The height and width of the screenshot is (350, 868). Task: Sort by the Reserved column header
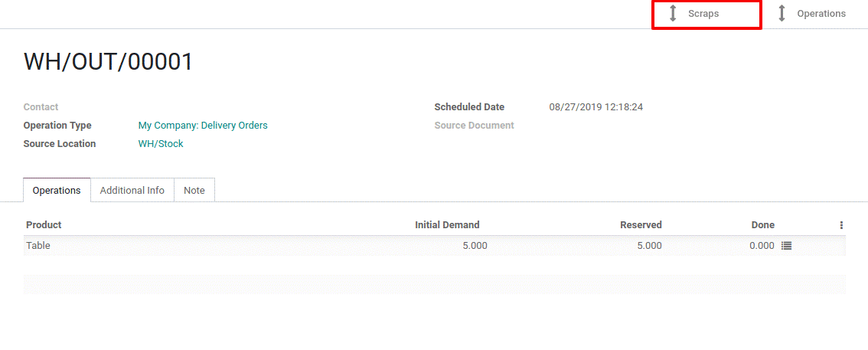coord(641,225)
